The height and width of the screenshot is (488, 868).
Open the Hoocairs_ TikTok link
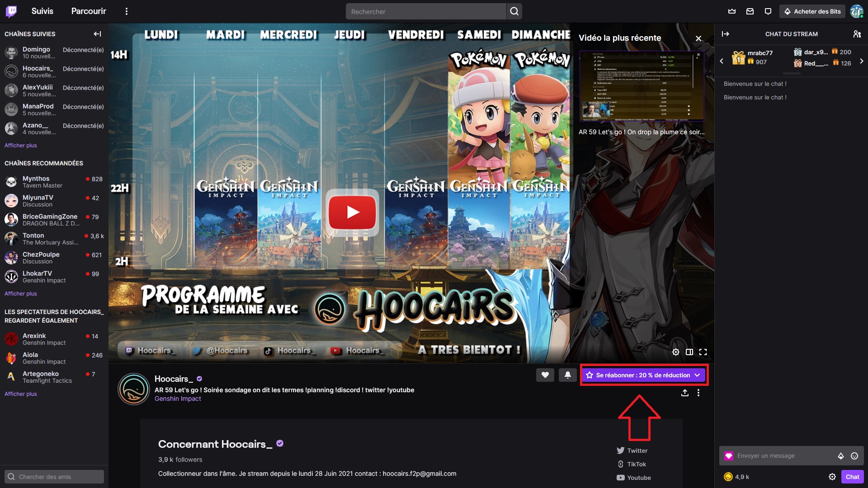click(x=632, y=464)
